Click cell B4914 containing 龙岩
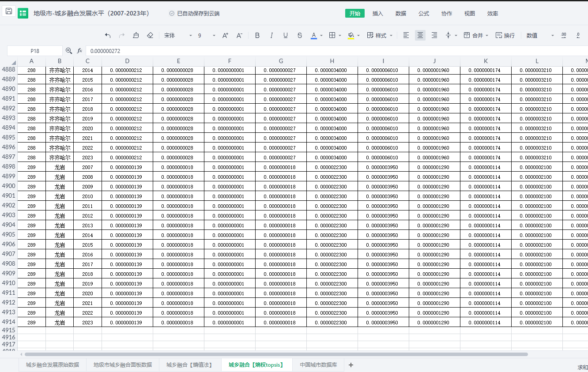This screenshot has height=372, width=588. [60, 322]
